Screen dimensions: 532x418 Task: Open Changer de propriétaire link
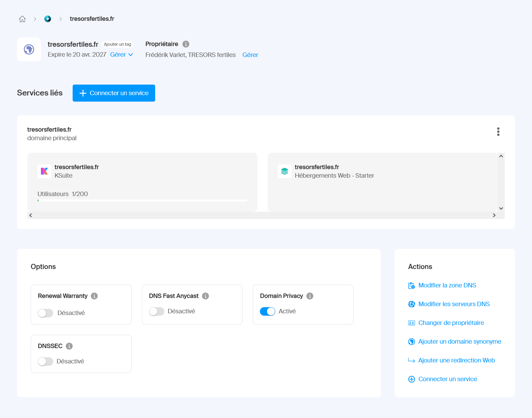click(451, 323)
